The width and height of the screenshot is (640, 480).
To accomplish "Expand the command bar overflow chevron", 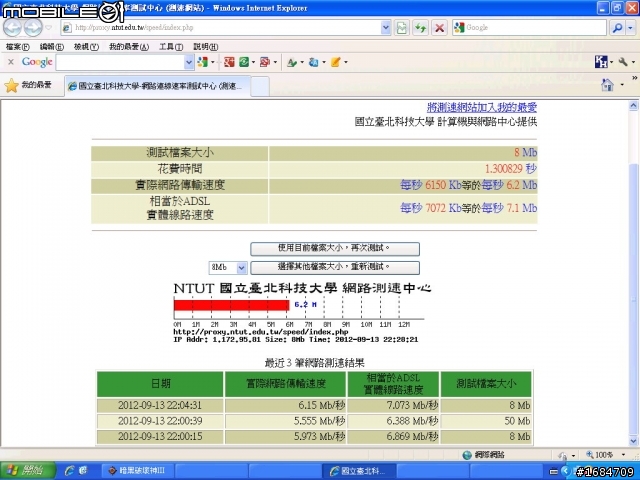I will (634, 78).
